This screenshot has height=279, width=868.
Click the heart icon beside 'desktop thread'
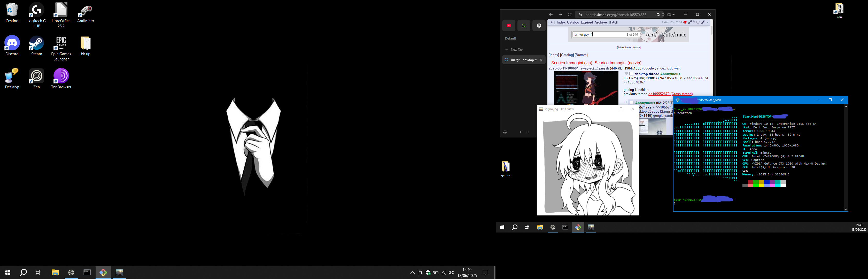(x=626, y=74)
